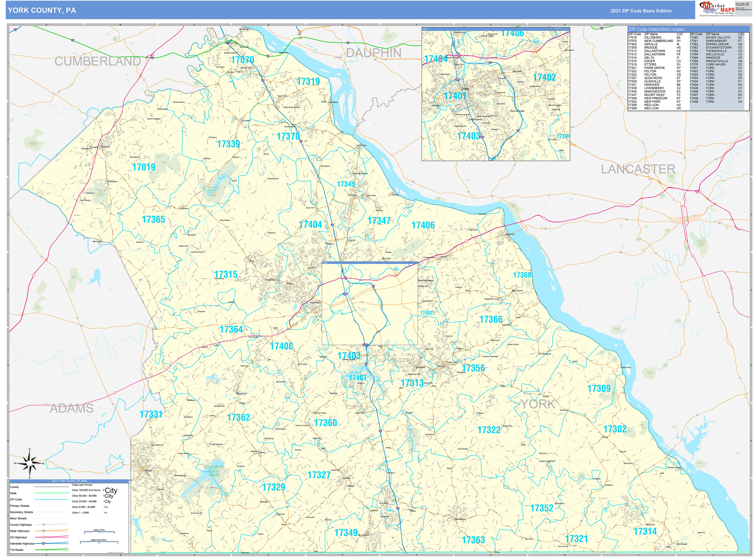Click "ZIP Code Index/Grid Locator" heading
Screen dimensions: 756x557
click(657, 29)
